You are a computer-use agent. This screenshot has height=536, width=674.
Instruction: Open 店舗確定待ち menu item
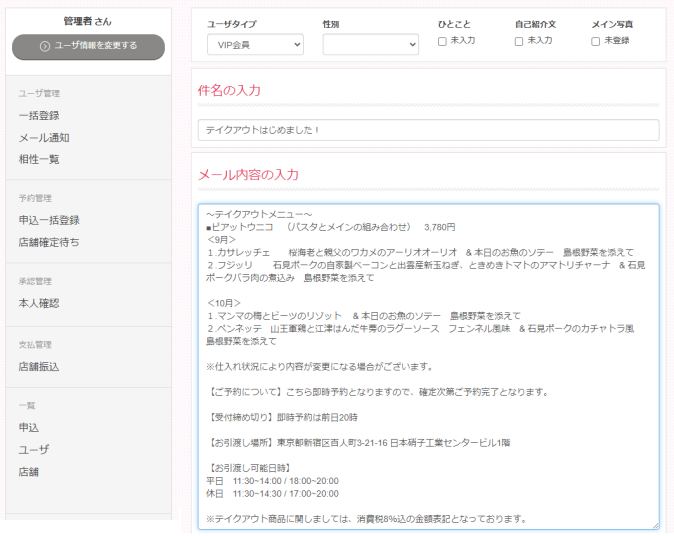pyautogui.click(x=49, y=242)
